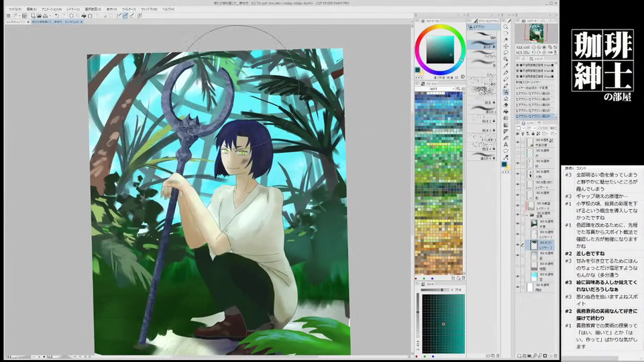Open the ウィンドウ menu
Screen dimensions: 644x362
click(150, 9)
